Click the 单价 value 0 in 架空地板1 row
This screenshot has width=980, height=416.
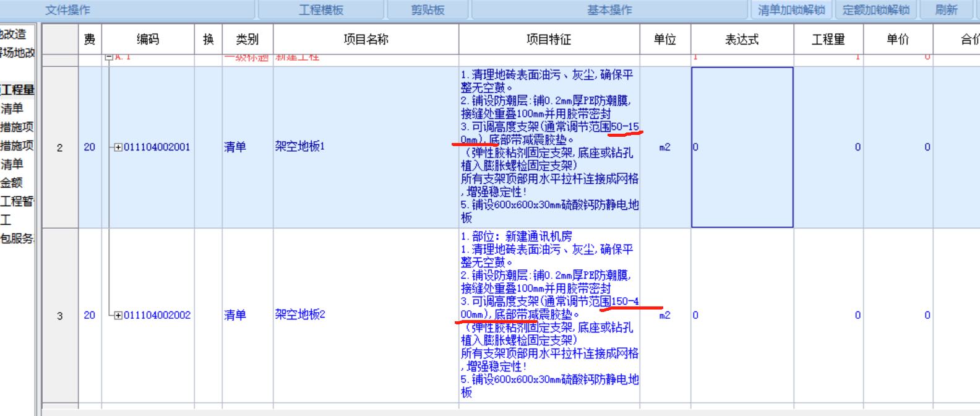898,147
